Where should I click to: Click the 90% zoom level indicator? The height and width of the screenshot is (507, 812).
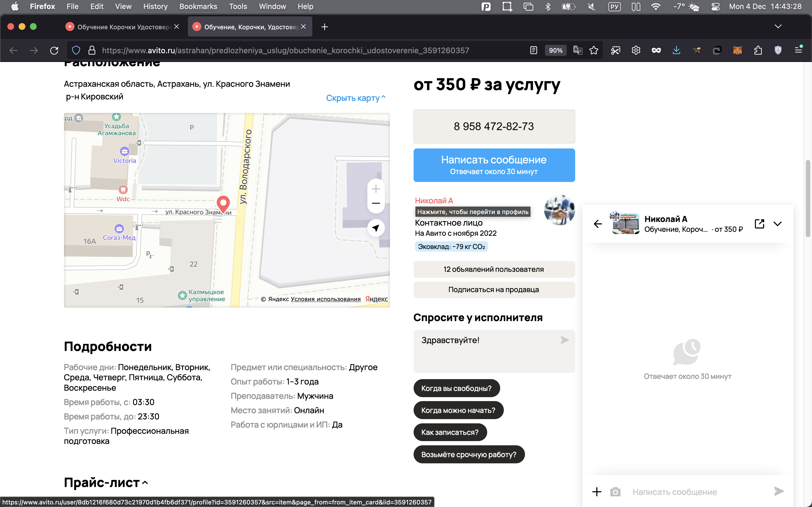[555, 50]
